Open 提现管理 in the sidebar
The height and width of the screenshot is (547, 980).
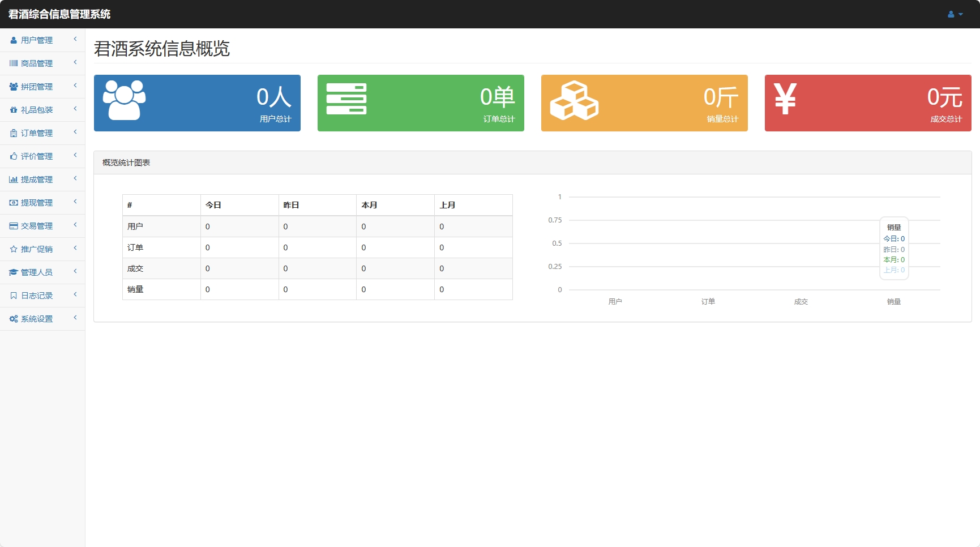[x=42, y=203]
